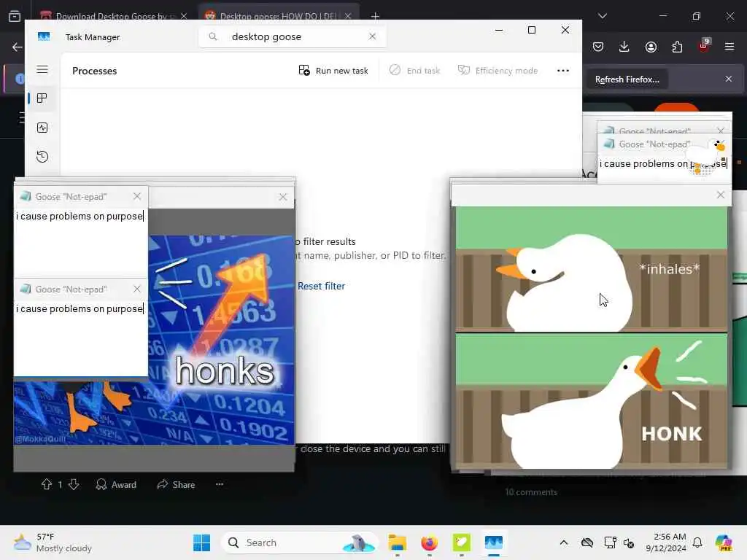Click End task button

[x=414, y=71]
